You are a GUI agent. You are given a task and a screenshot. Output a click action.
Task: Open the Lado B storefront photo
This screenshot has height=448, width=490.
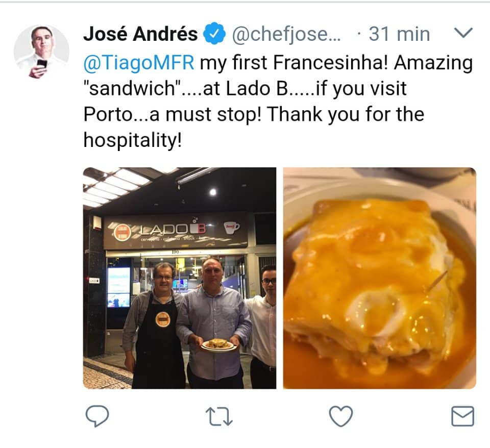coord(180,278)
